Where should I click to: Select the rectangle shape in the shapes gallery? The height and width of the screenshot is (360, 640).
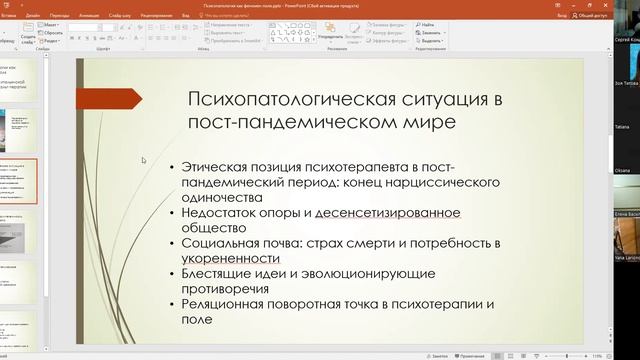coord(293,25)
